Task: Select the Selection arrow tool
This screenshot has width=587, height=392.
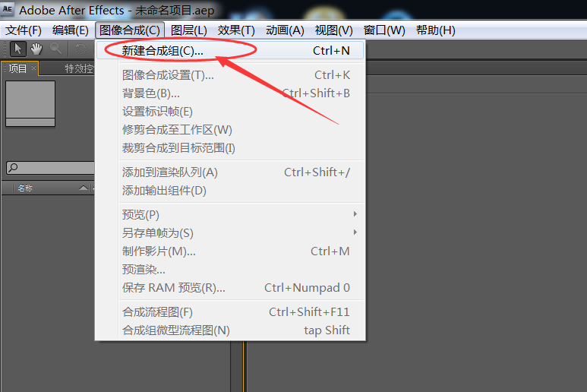Action: (17, 49)
